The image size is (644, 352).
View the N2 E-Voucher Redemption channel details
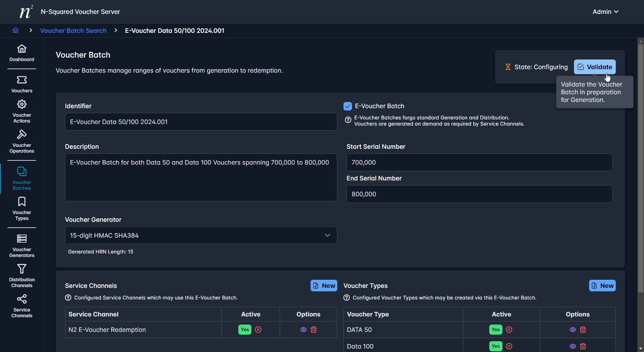[303, 330]
